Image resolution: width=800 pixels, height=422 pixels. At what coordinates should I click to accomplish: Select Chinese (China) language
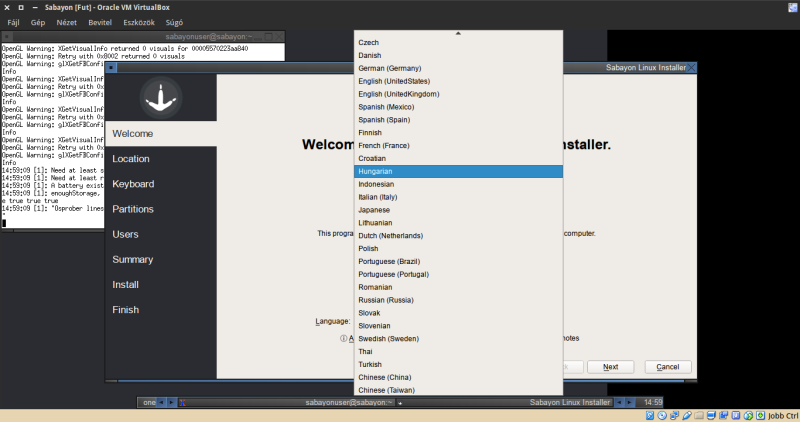(x=458, y=378)
